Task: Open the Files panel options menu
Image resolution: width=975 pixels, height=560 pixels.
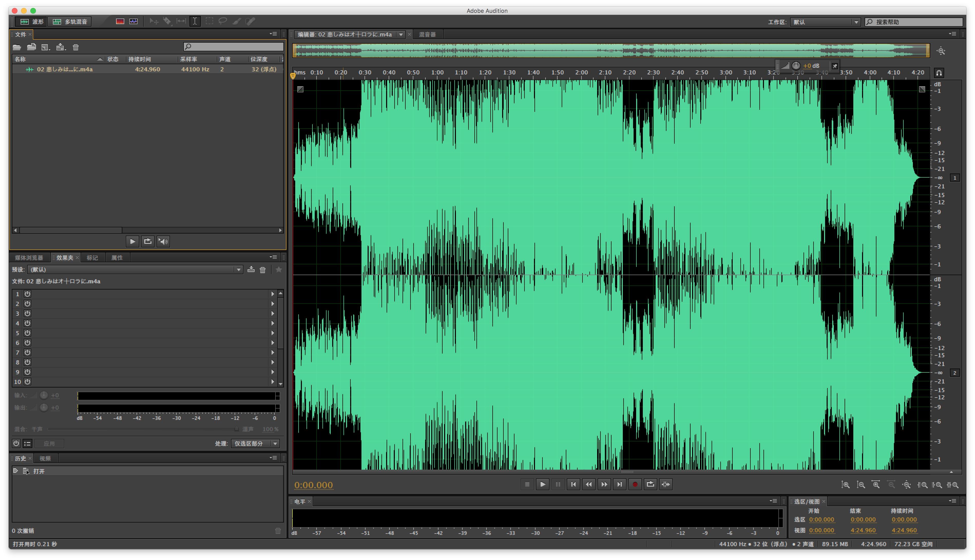Action: pos(273,34)
